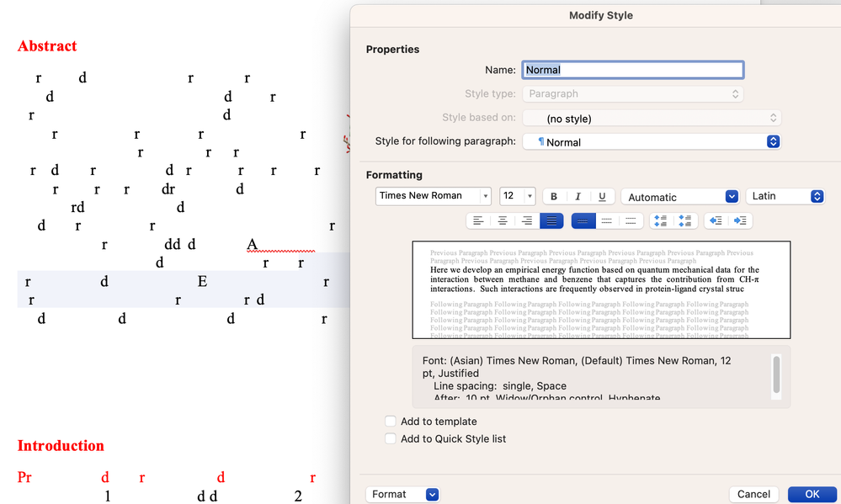Set single line spacing
The width and height of the screenshot is (841, 504).
583,221
